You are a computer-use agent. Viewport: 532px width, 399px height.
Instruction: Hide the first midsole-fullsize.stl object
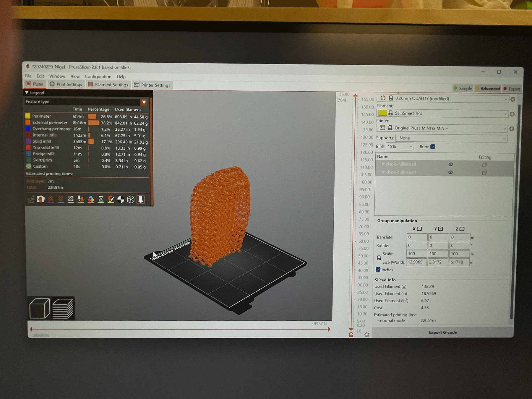pos(450,164)
